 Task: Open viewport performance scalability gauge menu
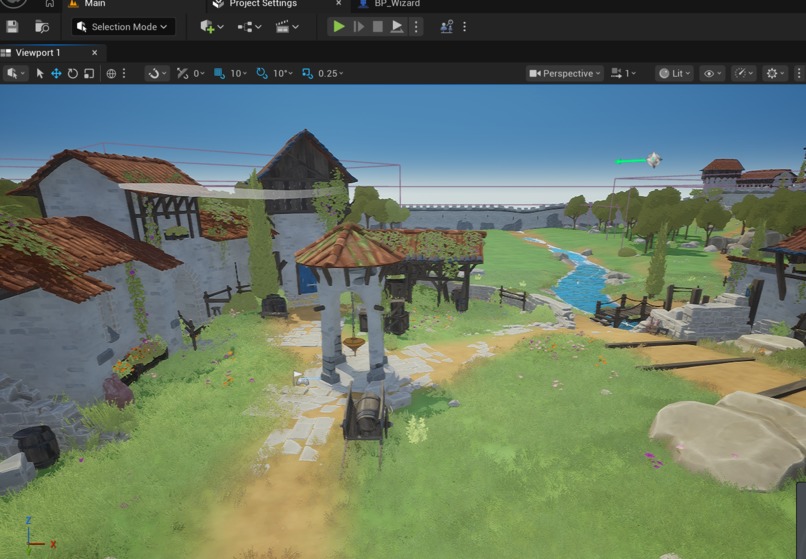[744, 74]
